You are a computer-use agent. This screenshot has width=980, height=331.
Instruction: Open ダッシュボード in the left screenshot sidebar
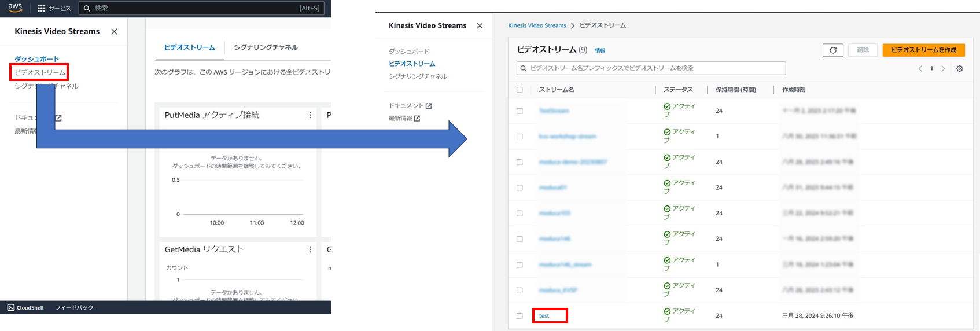37,59
